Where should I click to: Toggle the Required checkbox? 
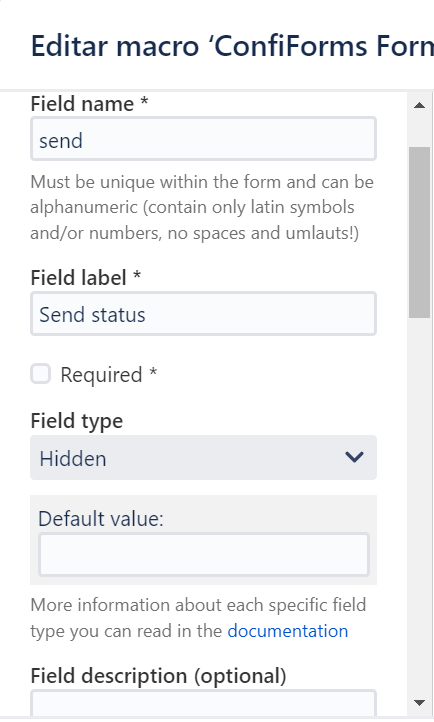click(41, 373)
